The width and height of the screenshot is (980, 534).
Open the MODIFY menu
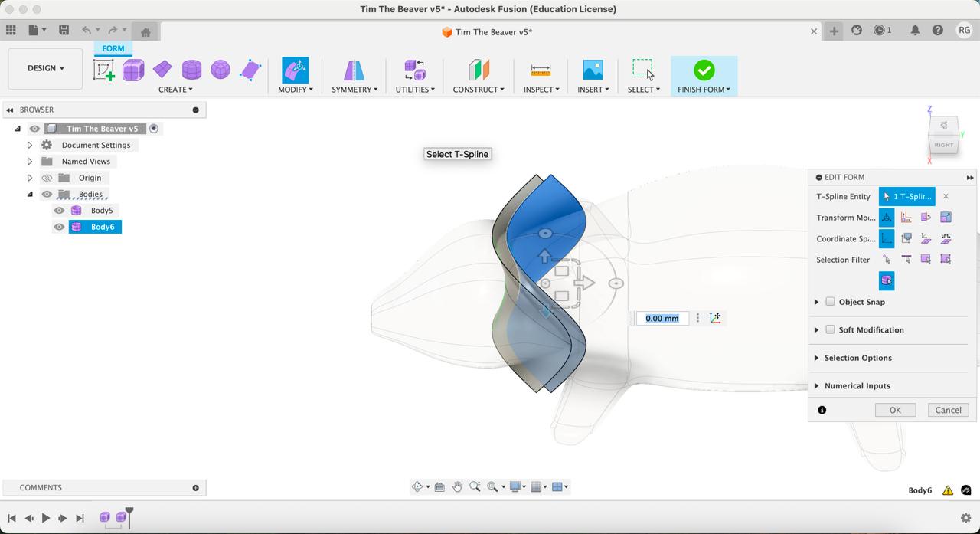click(295, 90)
